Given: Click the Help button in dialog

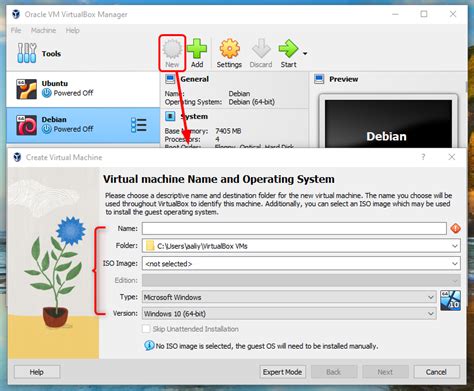Looking at the screenshot, I should [37, 372].
